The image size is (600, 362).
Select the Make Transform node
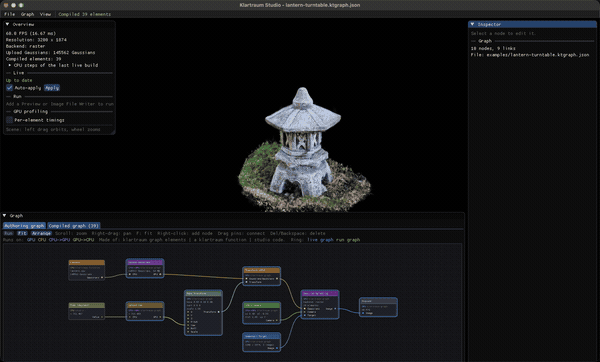(203, 313)
